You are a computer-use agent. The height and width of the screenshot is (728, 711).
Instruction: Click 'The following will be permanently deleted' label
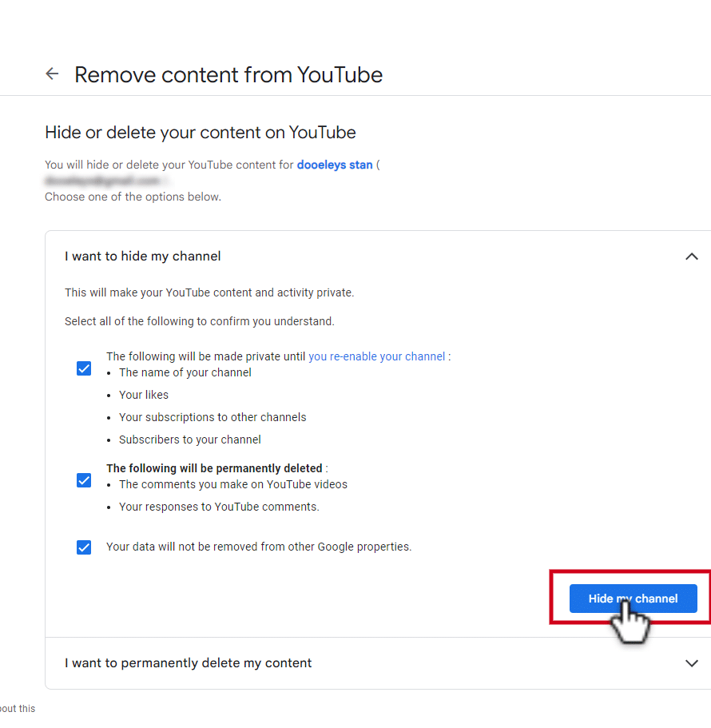pos(214,468)
